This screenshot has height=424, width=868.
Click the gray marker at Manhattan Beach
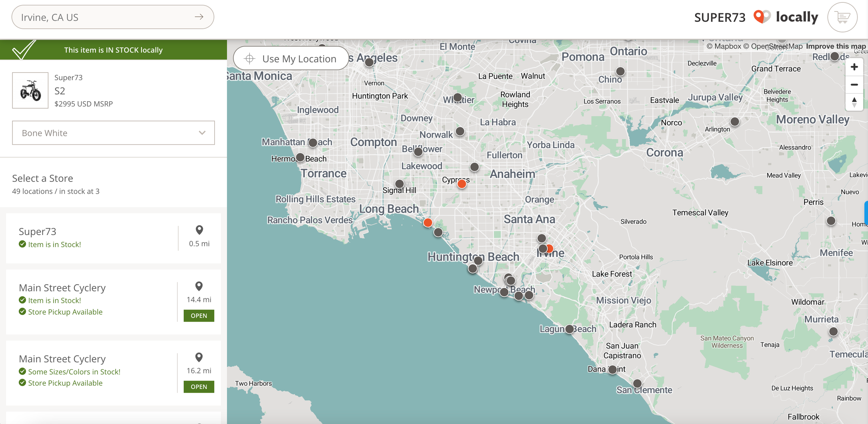point(313,143)
